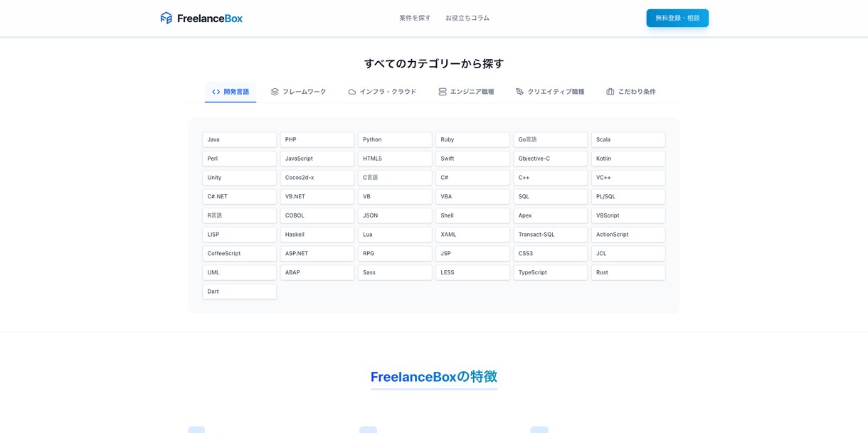The height and width of the screenshot is (433, 868).
Task: Select the Go言語 category
Action: click(551, 140)
